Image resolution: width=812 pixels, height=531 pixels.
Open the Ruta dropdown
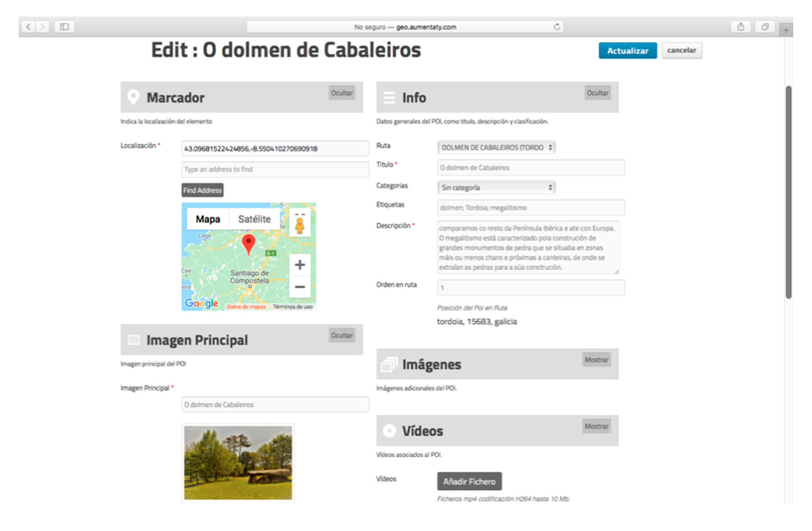coord(496,147)
